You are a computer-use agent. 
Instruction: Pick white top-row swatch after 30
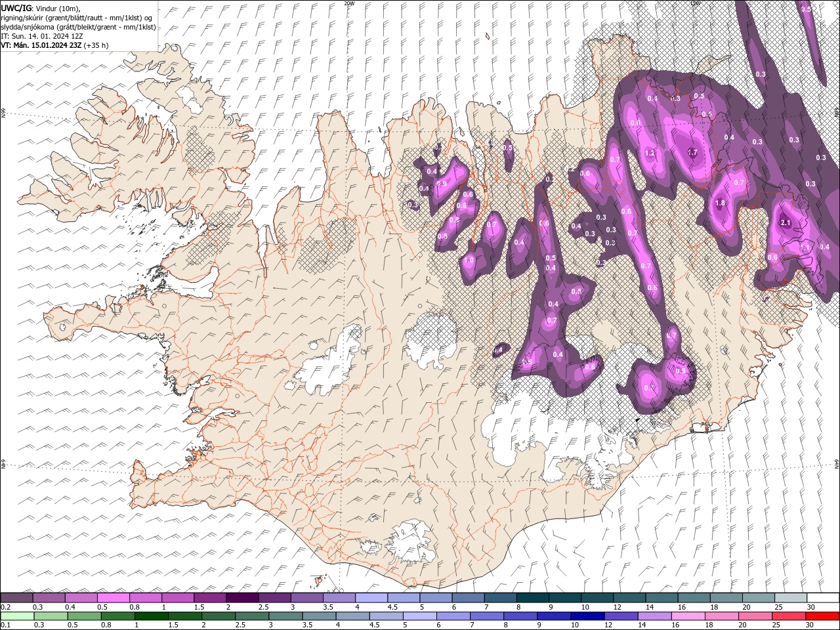click(823, 598)
